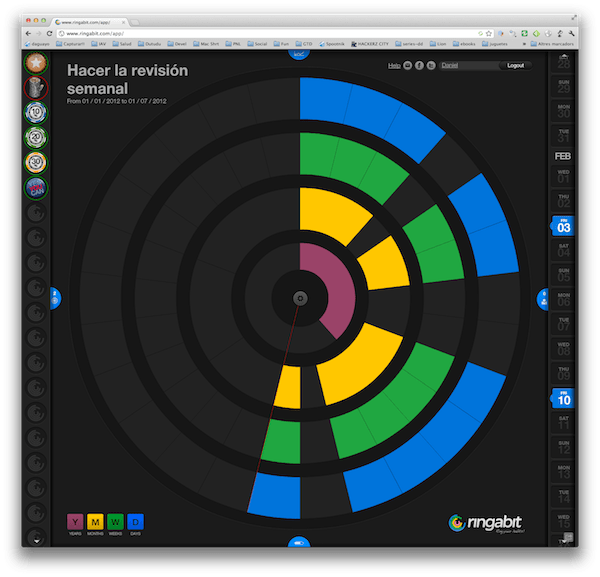Expand the right blue side handle

pyautogui.click(x=543, y=299)
